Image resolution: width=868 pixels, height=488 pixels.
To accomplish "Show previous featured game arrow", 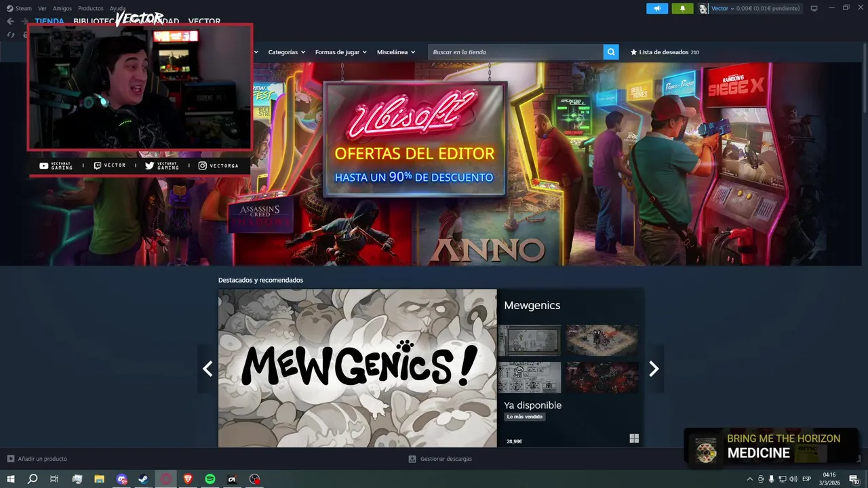I will coord(208,369).
